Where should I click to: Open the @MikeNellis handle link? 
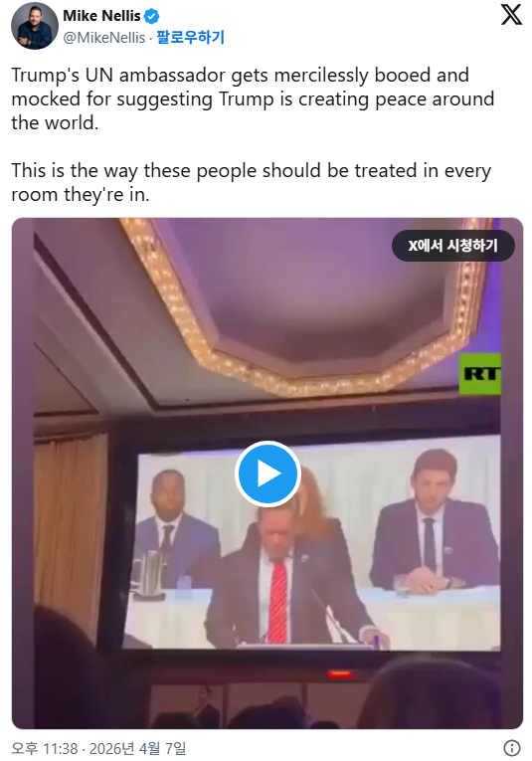(x=104, y=38)
